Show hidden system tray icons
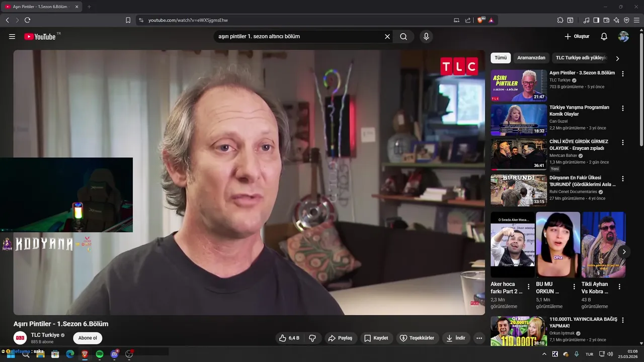The width and height of the screenshot is (644, 362). [x=544, y=354]
